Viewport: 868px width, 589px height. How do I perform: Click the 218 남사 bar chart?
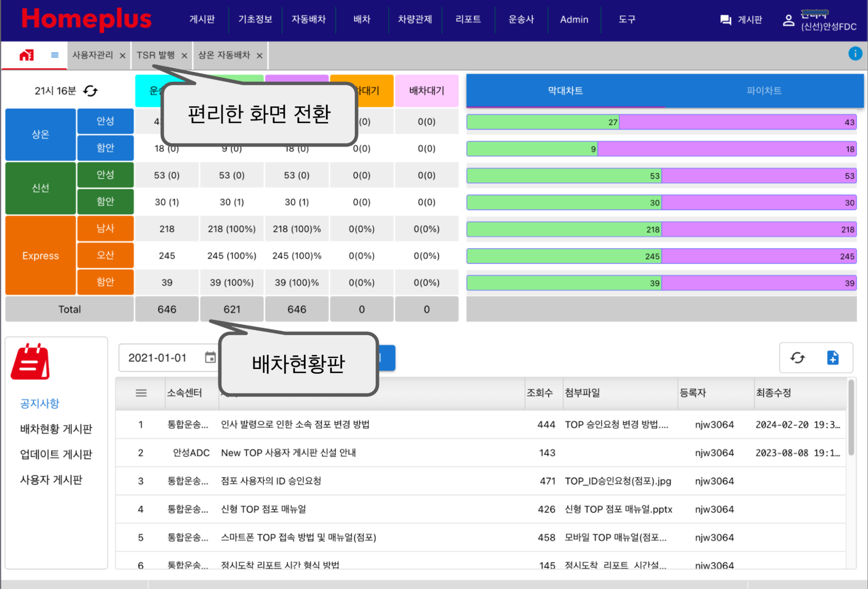(661, 229)
